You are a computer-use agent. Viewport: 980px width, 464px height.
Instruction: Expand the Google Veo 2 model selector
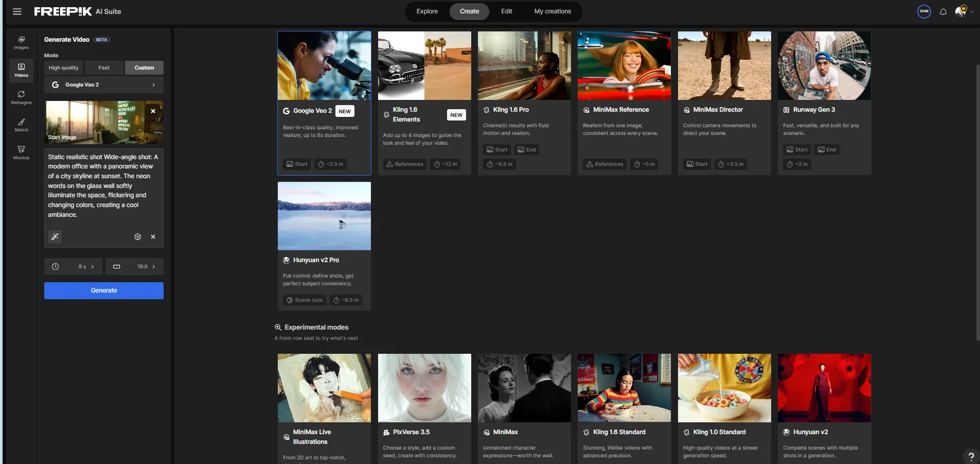(103, 85)
